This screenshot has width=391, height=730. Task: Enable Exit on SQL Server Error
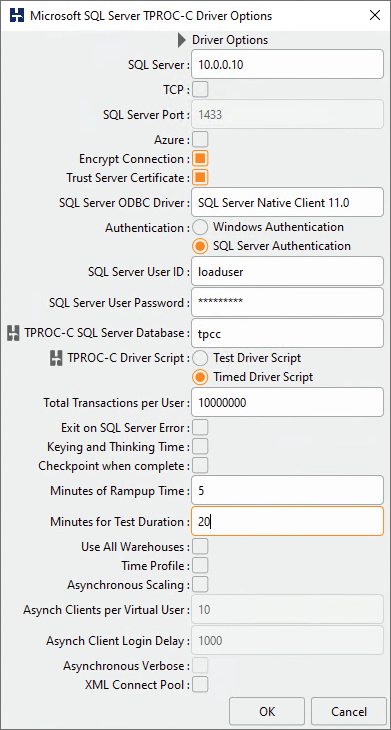(200, 427)
